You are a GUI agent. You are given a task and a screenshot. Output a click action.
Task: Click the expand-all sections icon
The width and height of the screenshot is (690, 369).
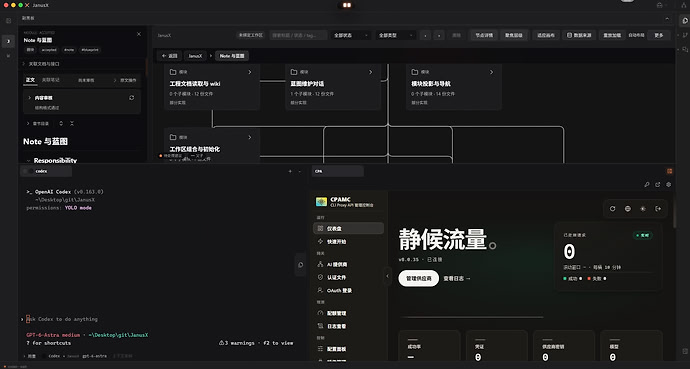click(x=61, y=124)
